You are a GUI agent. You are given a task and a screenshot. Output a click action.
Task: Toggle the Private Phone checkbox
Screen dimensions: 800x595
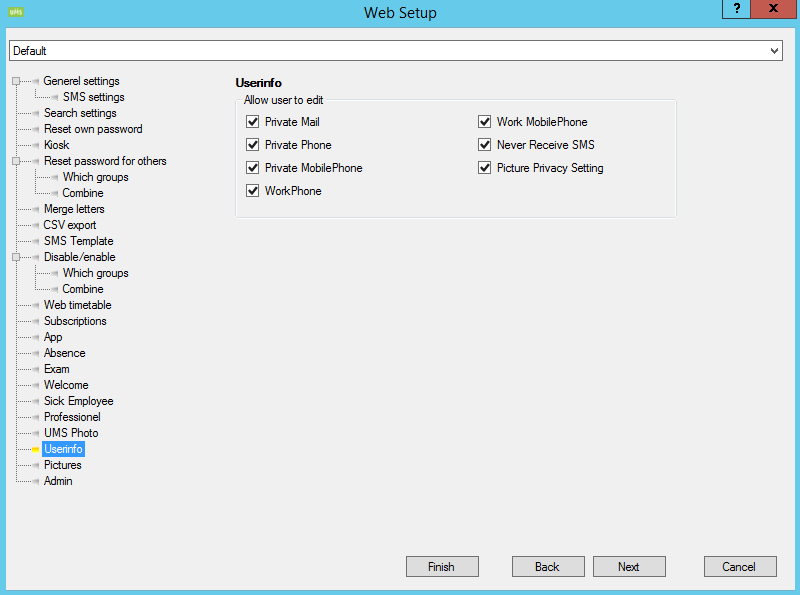[x=253, y=145]
